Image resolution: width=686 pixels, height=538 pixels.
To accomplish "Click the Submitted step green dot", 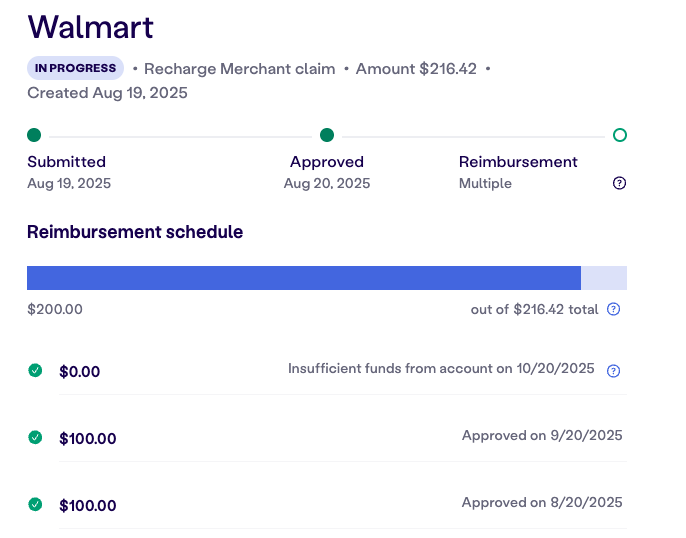I will [x=34, y=135].
